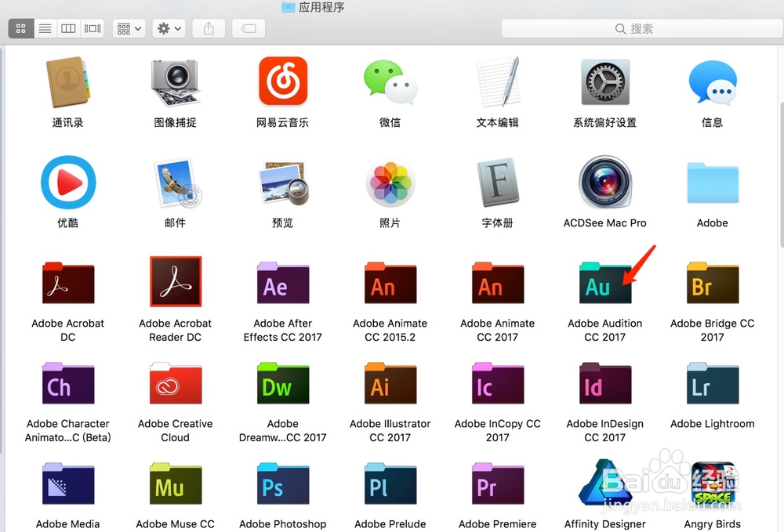Image resolution: width=784 pixels, height=532 pixels.
Task: Select the plain Adobe folder
Action: (x=713, y=183)
